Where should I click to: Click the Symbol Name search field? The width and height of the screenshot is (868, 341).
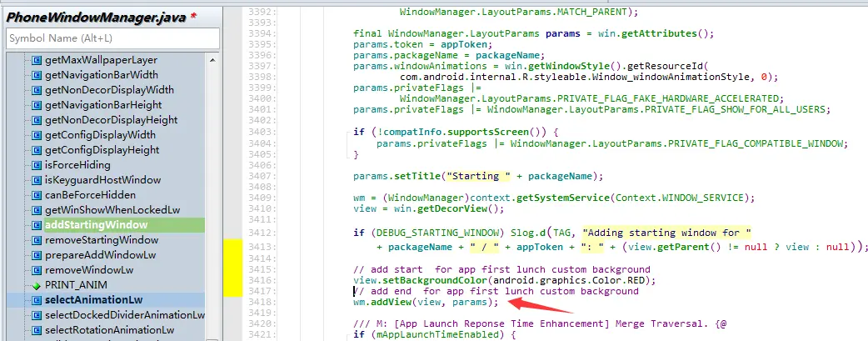tap(113, 38)
